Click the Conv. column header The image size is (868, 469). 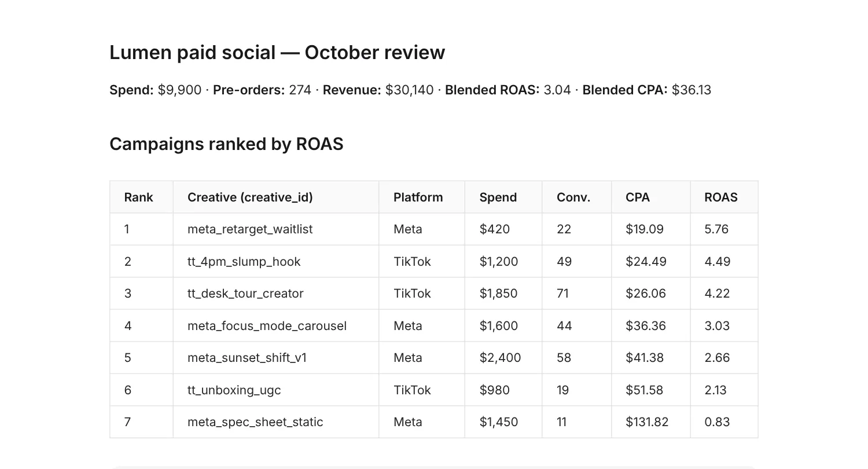(x=577, y=197)
